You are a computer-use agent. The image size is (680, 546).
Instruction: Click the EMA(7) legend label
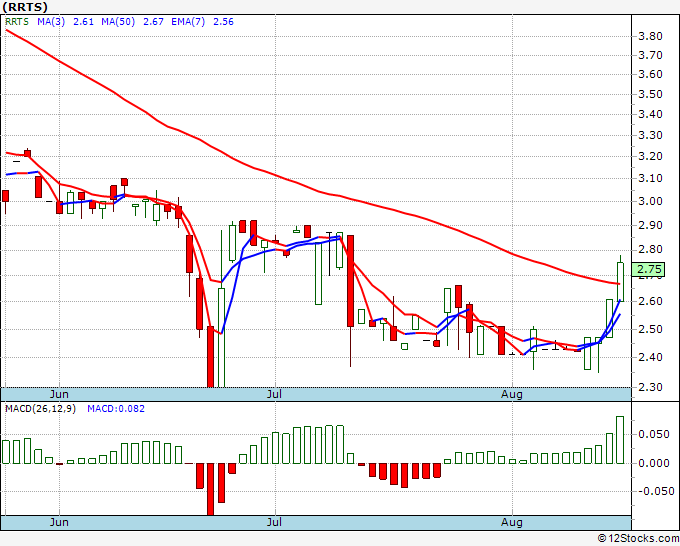coord(188,22)
